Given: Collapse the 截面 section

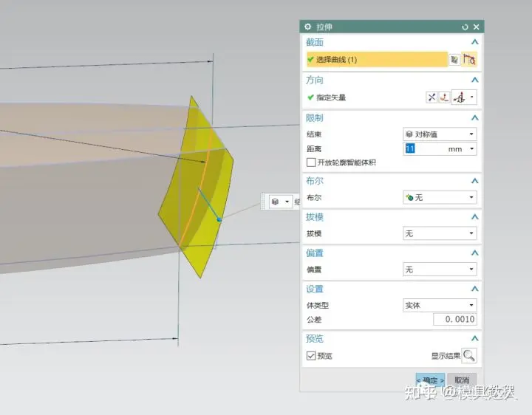Looking at the screenshot, I should 474,43.
